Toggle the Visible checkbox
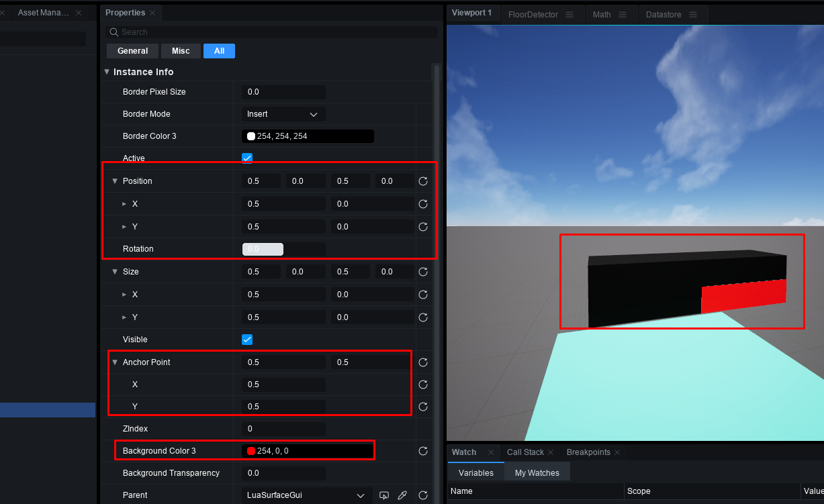 point(247,340)
